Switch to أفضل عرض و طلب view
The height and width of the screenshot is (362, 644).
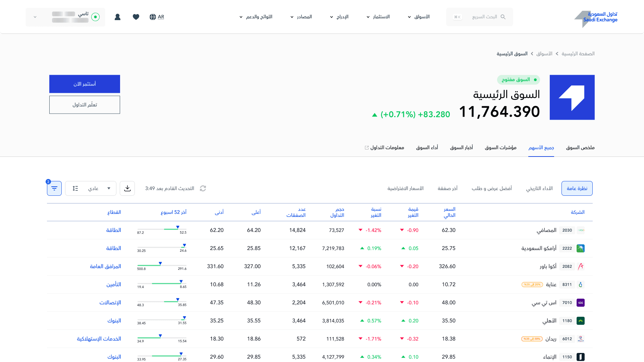(x=491, y=188)
